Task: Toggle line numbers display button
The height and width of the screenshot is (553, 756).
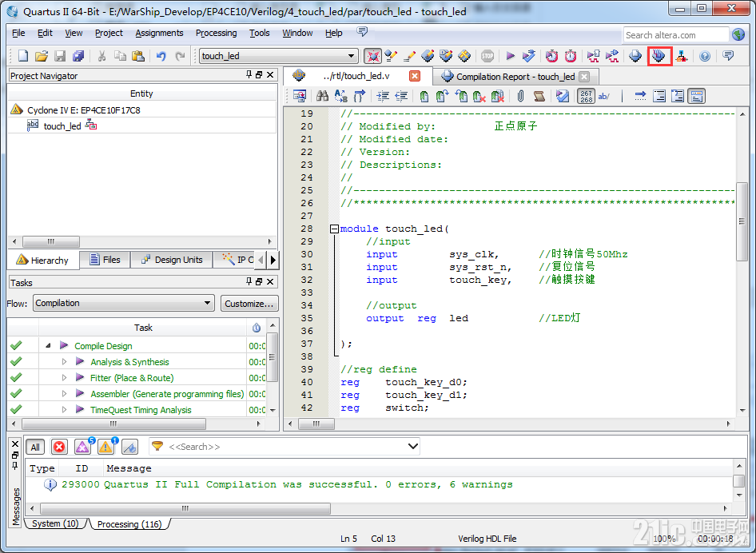Action: [x=587, y=96]
